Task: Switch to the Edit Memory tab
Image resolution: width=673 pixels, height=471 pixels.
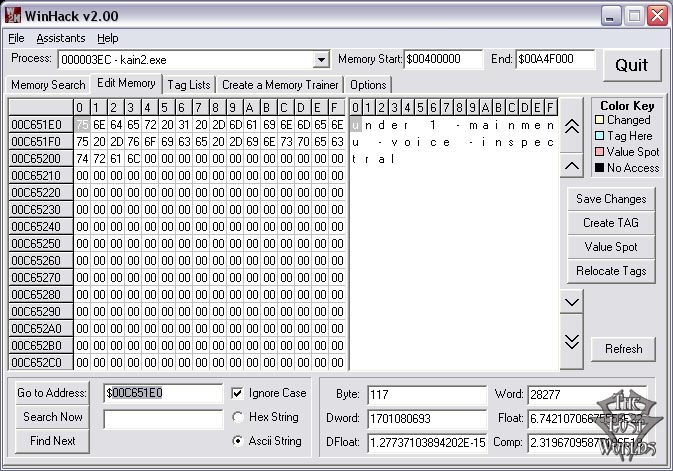Action: pyautogui.click(x=126, y=83)
